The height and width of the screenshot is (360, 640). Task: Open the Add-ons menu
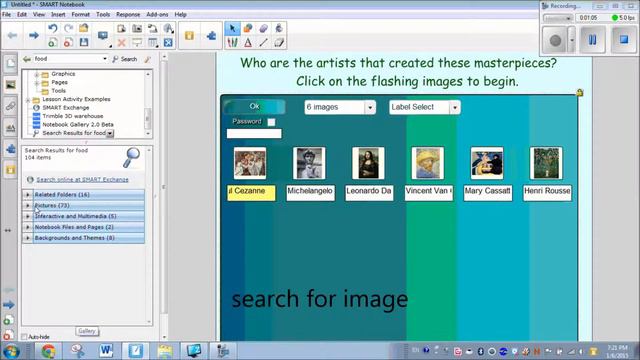pos(157,14)
